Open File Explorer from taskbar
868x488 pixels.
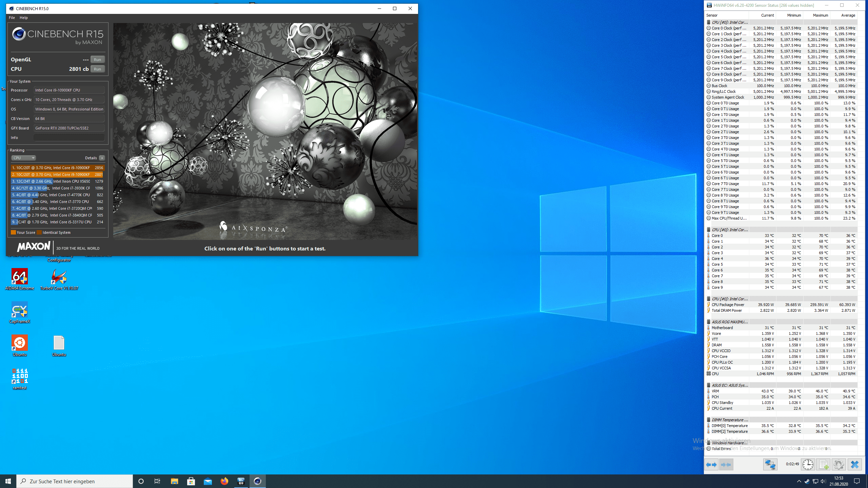(x=174, y=481)
